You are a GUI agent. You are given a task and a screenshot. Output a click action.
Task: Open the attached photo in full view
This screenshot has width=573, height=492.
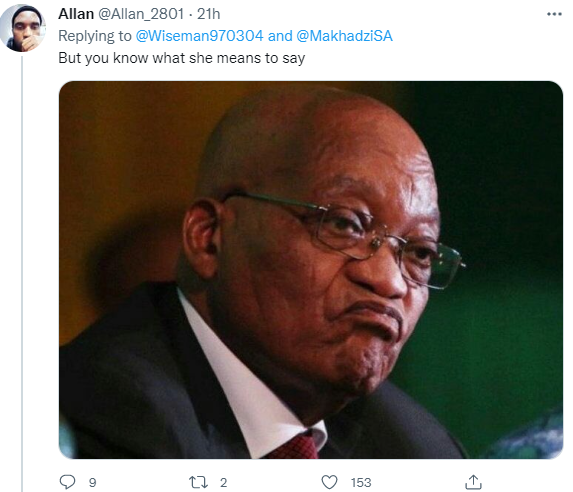pyautogui.click(x=311, y=270)
